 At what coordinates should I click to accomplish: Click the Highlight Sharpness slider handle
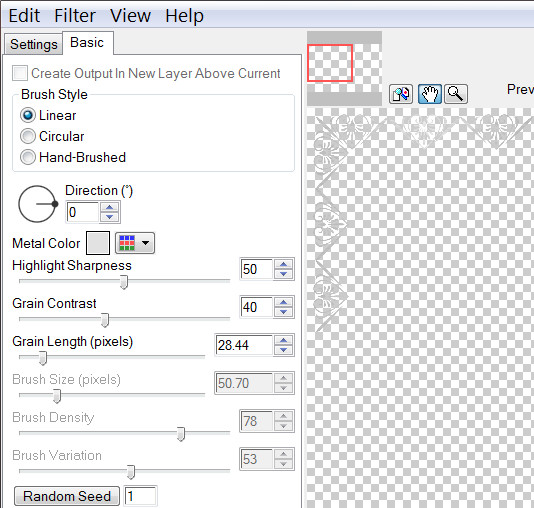[124, 282]
